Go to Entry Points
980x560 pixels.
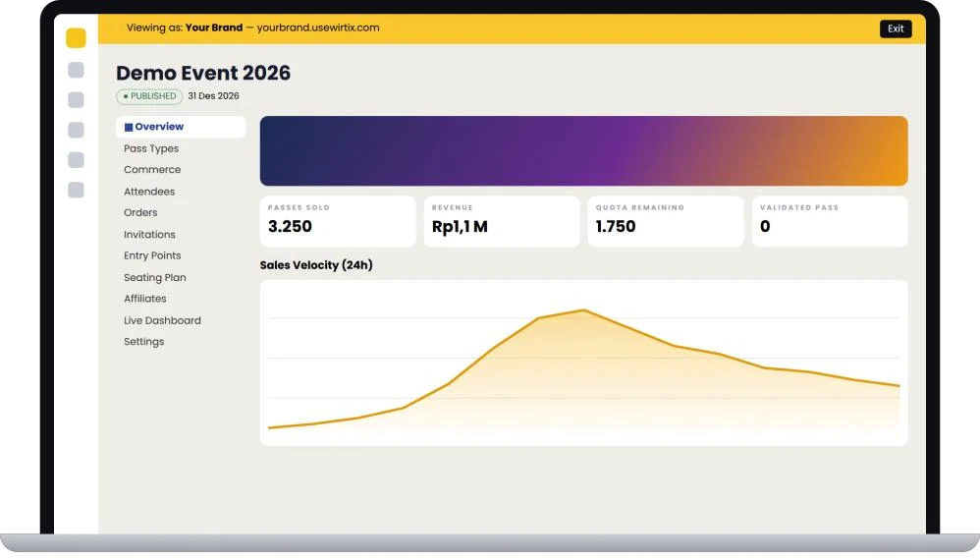152,255
